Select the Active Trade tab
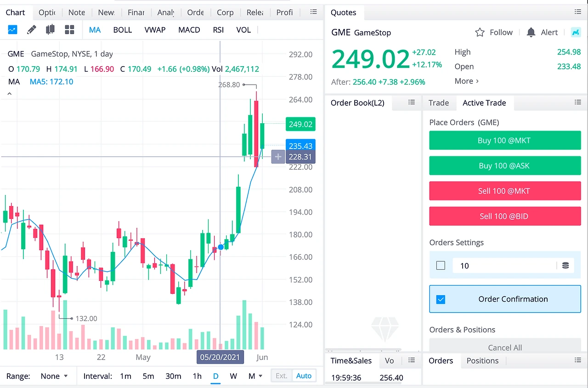Image resolution: width=588 pixels, height=388 pixels. (x=484, y=103)
